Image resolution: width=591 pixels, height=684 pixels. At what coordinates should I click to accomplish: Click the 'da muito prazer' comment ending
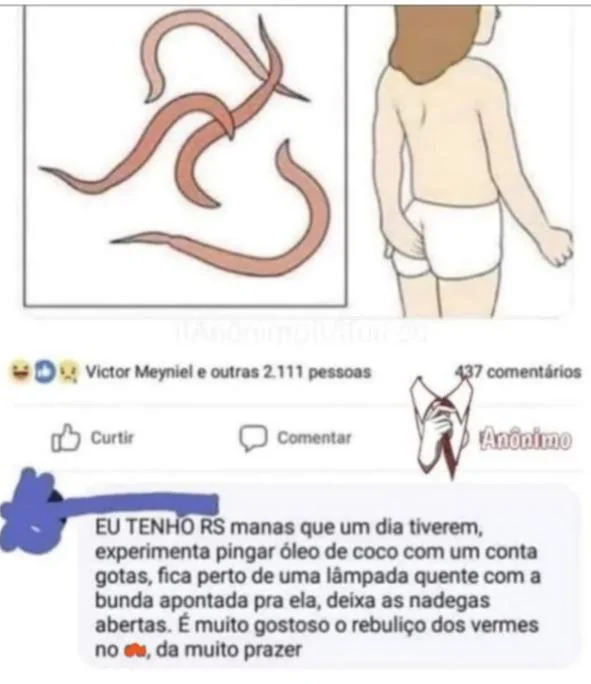229,650
